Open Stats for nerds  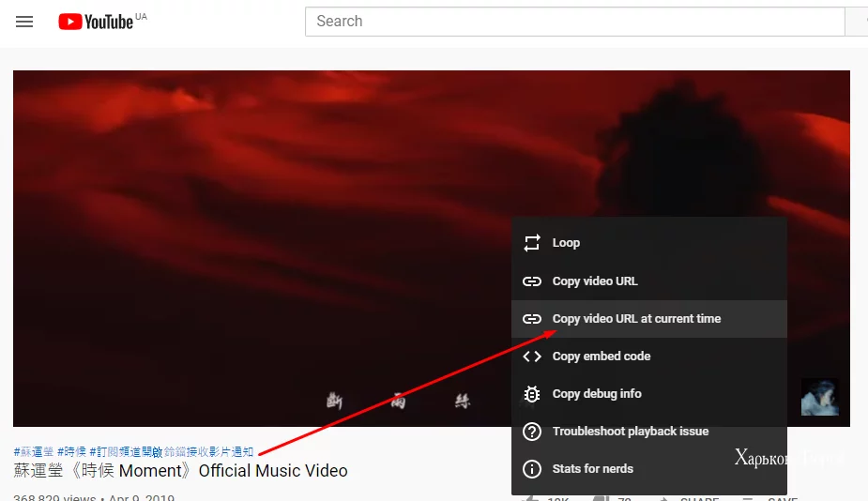coord(648,469)
